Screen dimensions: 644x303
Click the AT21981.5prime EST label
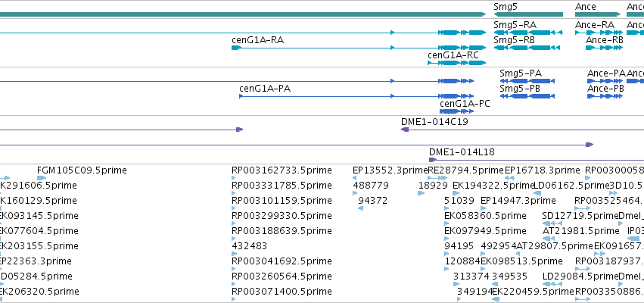click(x=580, y=231)
